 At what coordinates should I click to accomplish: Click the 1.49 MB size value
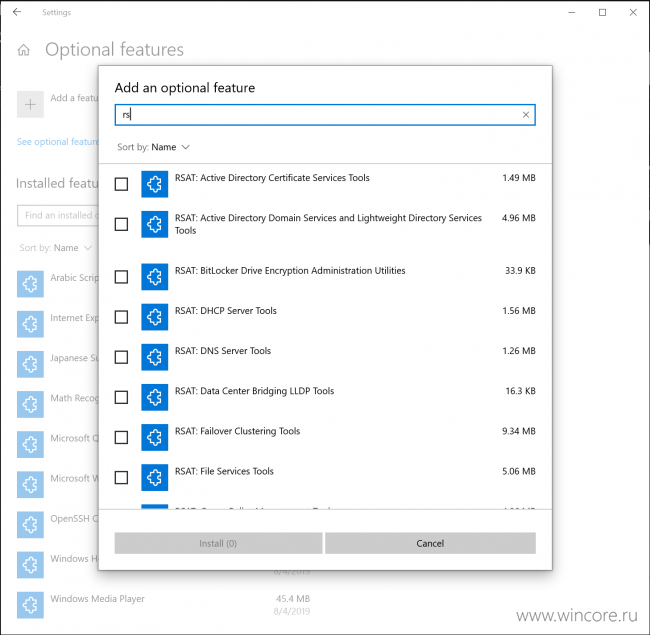click(519, 178)
